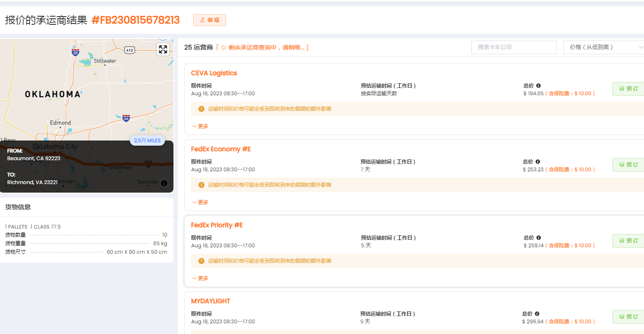Viewport: 644px width, 334px height.
Task: Open the MYDAYLIGHT carrier name link
Action: click(210, 301)
